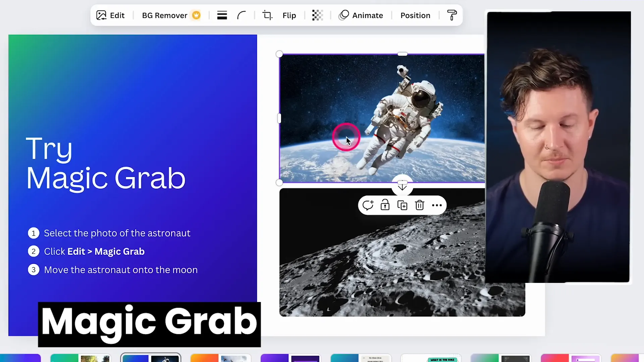Activate the crop tool icon
This screenshot has height=362, width=644.
coord(267,15)
